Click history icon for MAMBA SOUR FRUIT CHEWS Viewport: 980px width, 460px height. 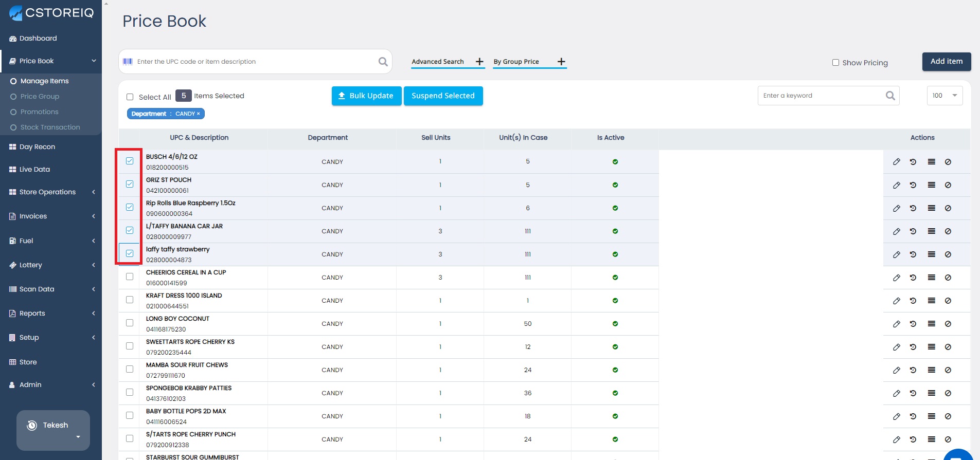tap(913, 370)
